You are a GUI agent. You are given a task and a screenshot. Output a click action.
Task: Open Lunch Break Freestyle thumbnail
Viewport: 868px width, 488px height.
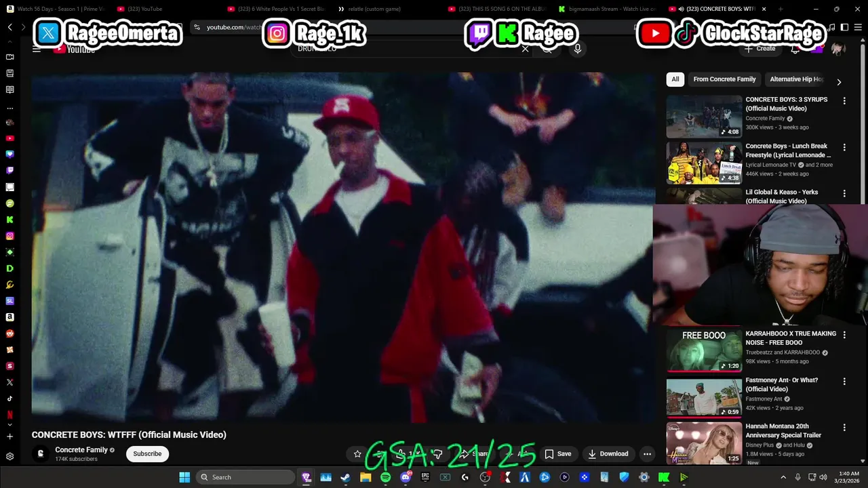pyautogui.click(x=704, y=163)
